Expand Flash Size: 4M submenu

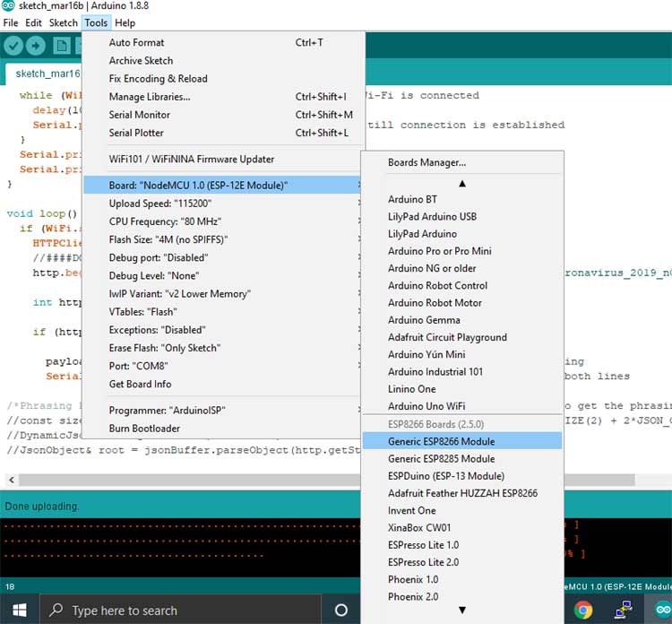point(222,239)
